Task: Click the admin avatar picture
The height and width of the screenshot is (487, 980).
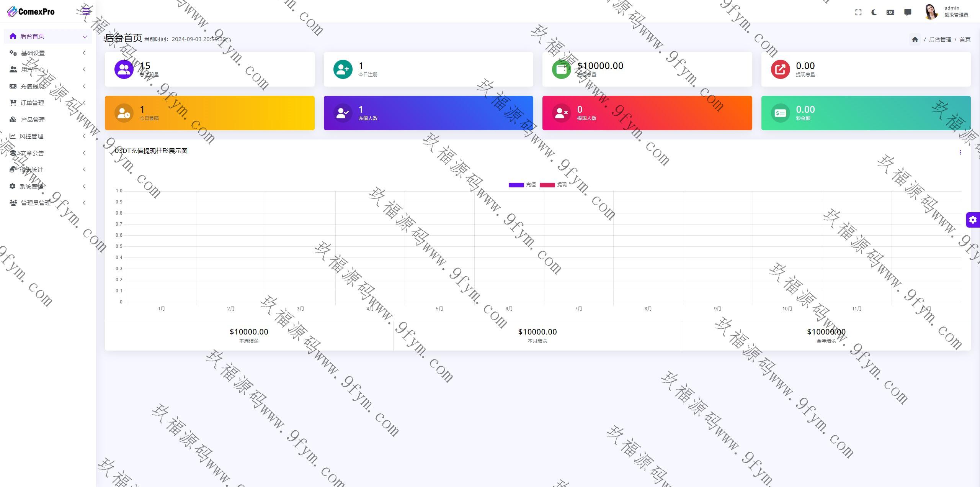Action: 931,11
